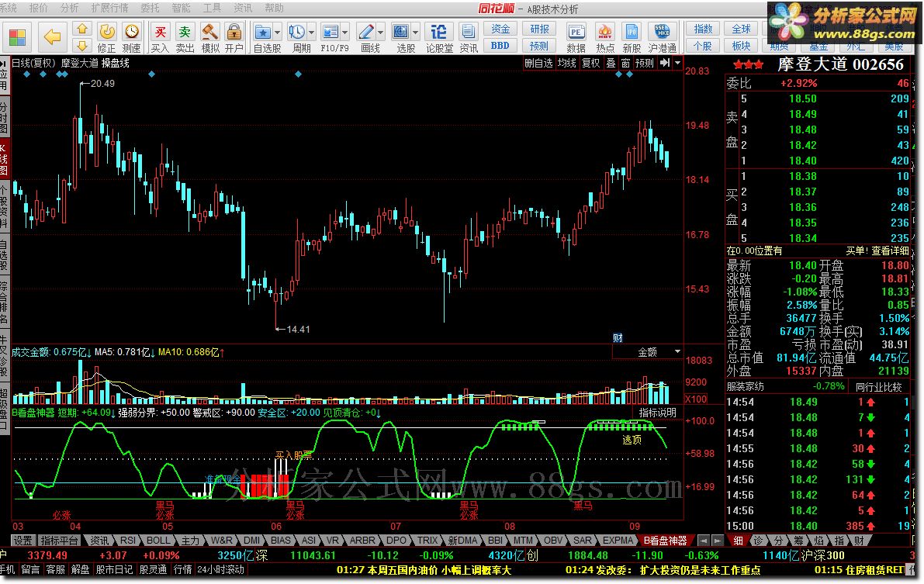Click the four-color home grid icon

[17, 37]
